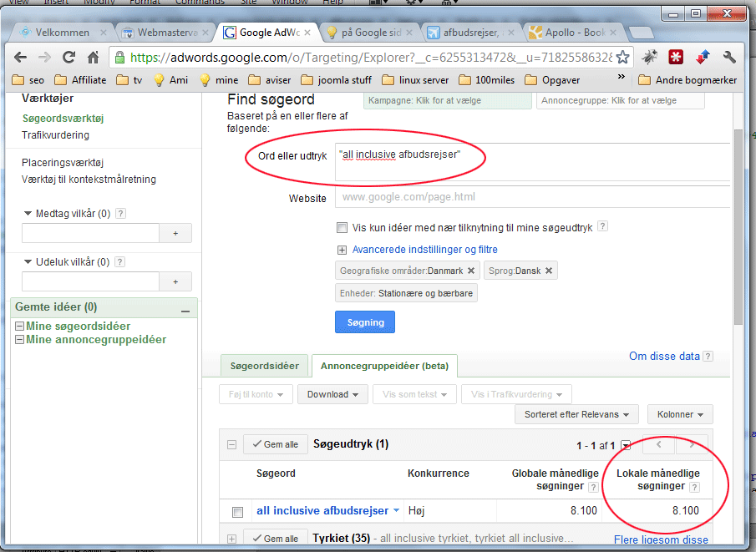Add term with plus button under Udeluk vilkår
Image resolution: width=756 pixels, height=552 pixels.
(x=175, y=281)
